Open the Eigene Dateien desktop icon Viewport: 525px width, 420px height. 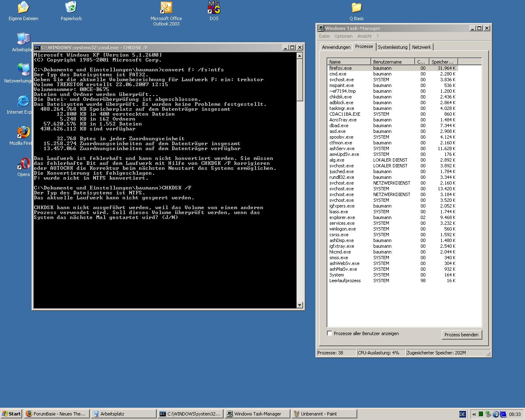click(x=23, y=11)
